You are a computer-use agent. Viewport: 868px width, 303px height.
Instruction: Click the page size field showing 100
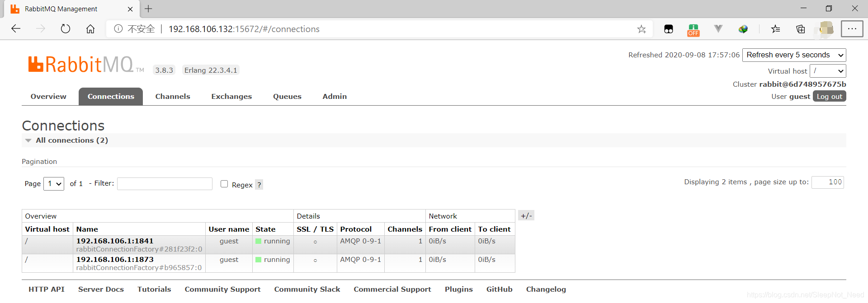click(828, 182)
